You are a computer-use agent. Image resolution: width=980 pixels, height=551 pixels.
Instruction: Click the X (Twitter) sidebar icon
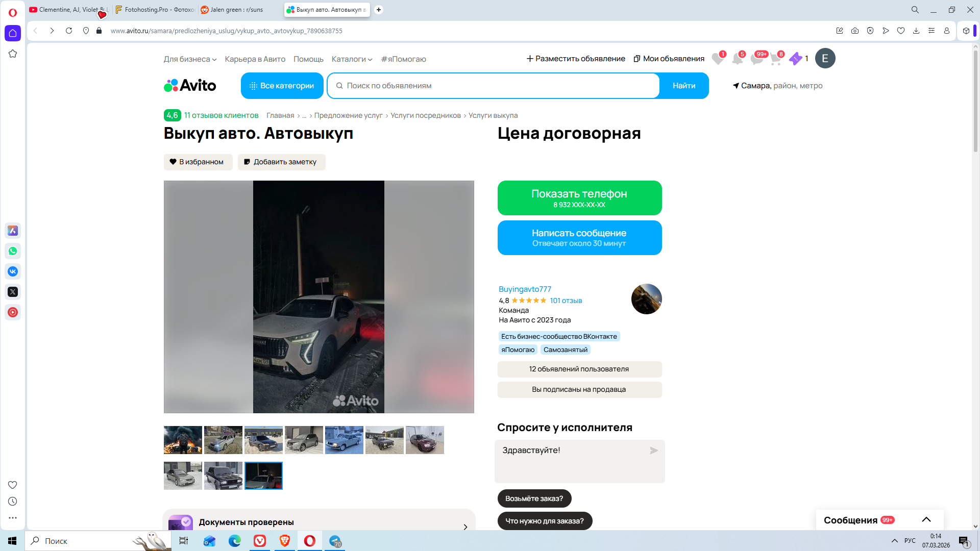[x=13, y=292]
